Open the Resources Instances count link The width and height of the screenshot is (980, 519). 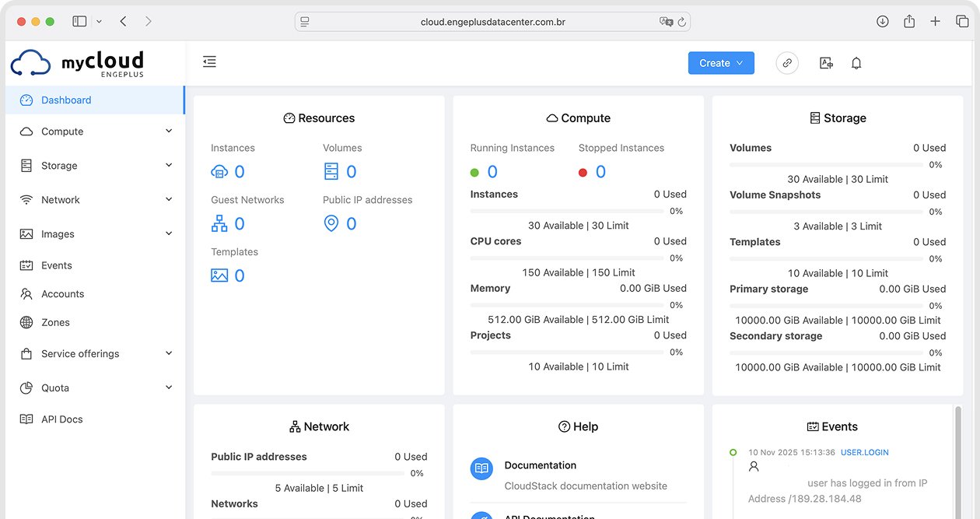click(240, 172)
